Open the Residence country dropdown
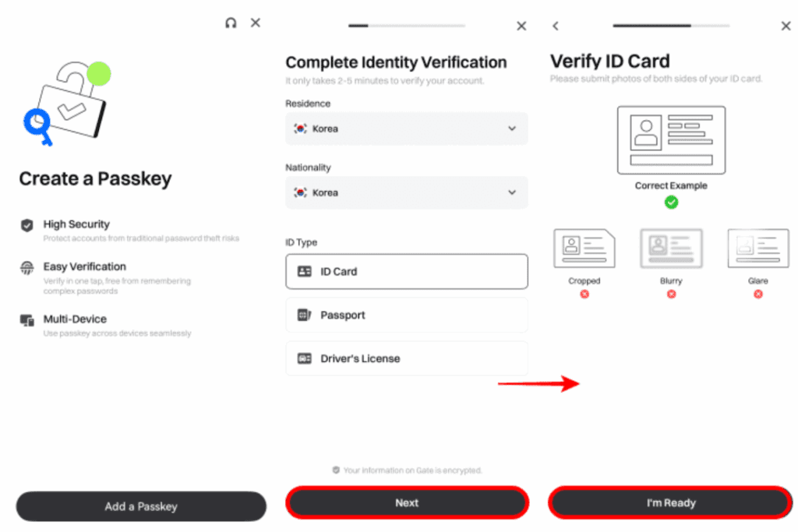This screenshot has width=798, height=532. 406,129
